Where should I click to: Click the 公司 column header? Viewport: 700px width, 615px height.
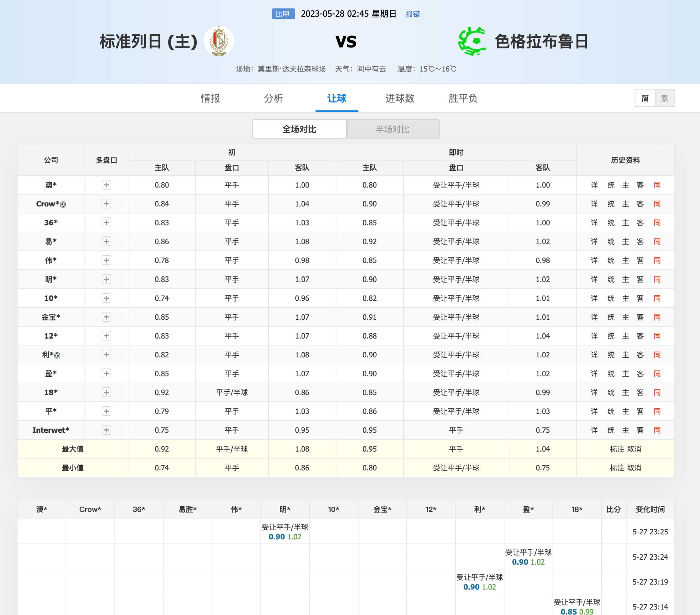click(x=51, y=160)
